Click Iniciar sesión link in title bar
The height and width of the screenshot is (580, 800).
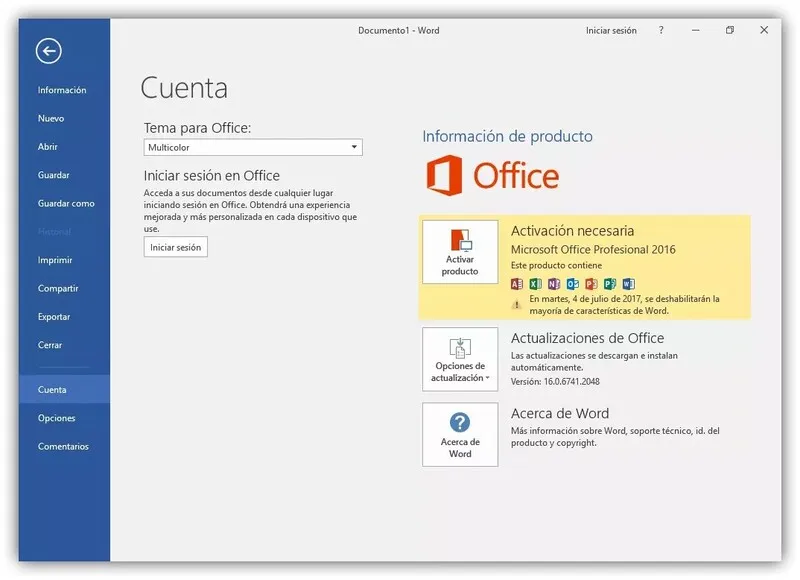point(611,31)
